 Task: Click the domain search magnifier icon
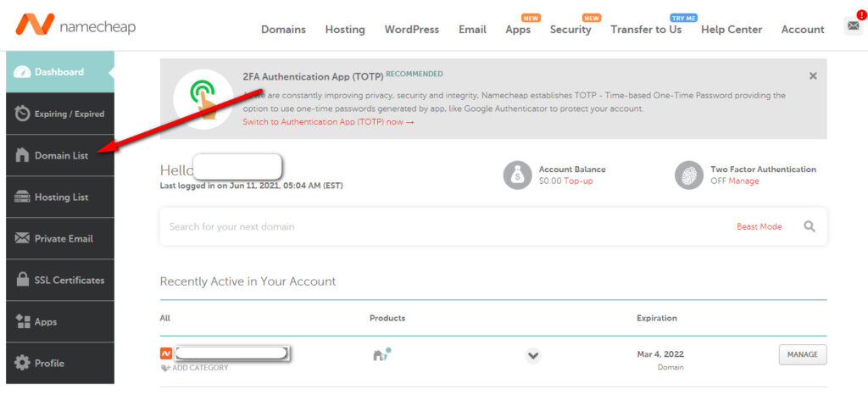[x=810, y=226]
